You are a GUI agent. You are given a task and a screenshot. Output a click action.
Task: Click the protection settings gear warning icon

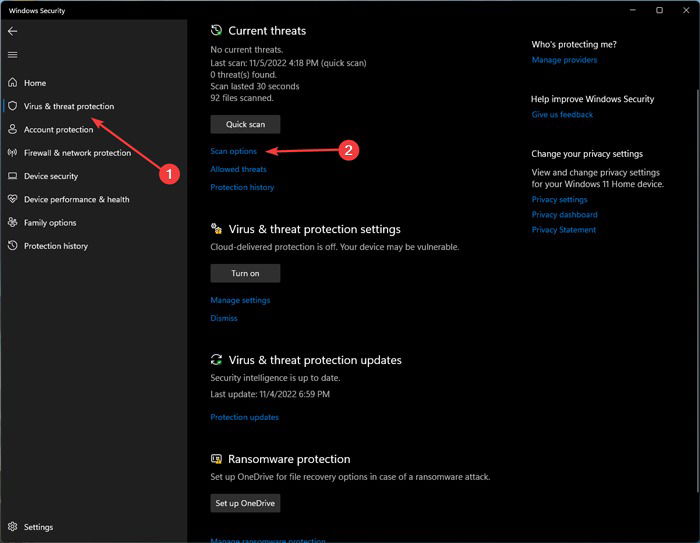(x=216, y=229)
